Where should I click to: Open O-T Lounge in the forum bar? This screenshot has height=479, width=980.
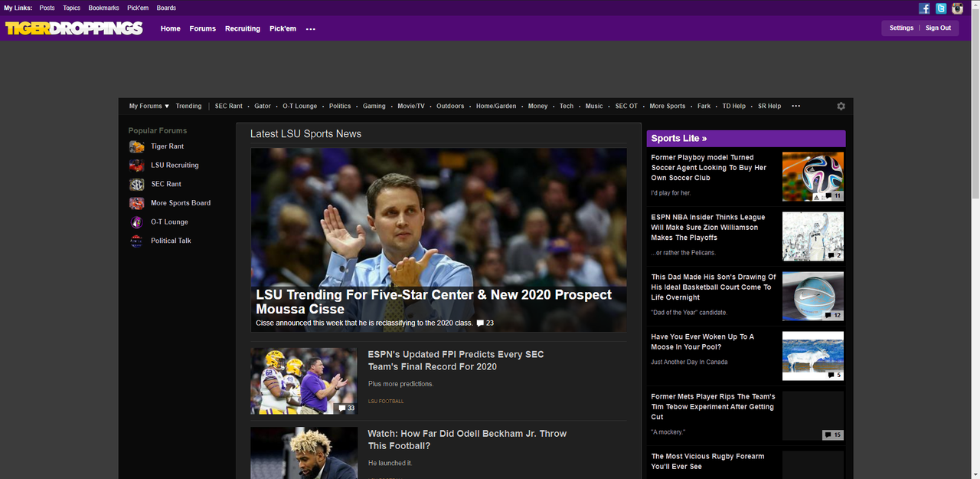(299, 107)
